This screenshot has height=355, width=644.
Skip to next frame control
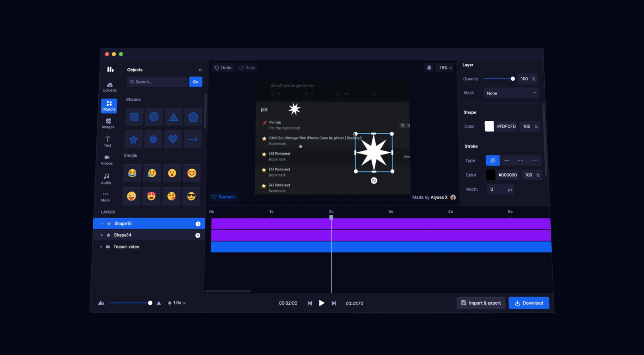(334, 303)
